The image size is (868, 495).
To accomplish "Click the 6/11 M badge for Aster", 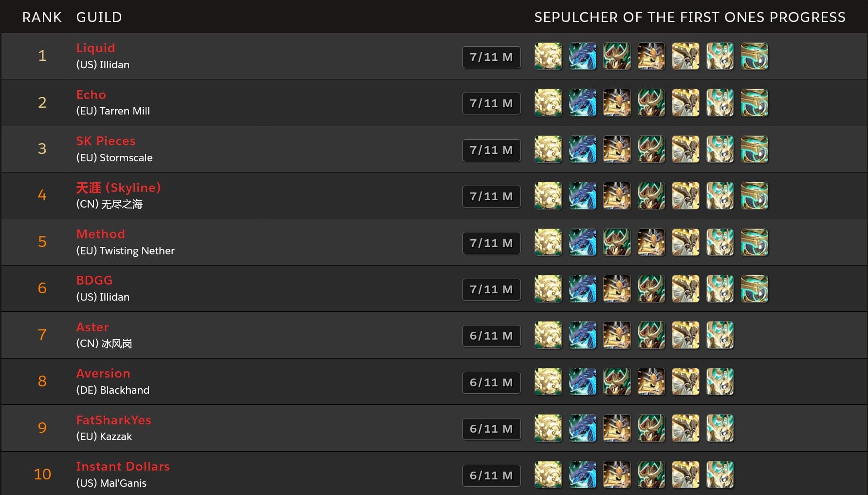I will coord(491,336).
